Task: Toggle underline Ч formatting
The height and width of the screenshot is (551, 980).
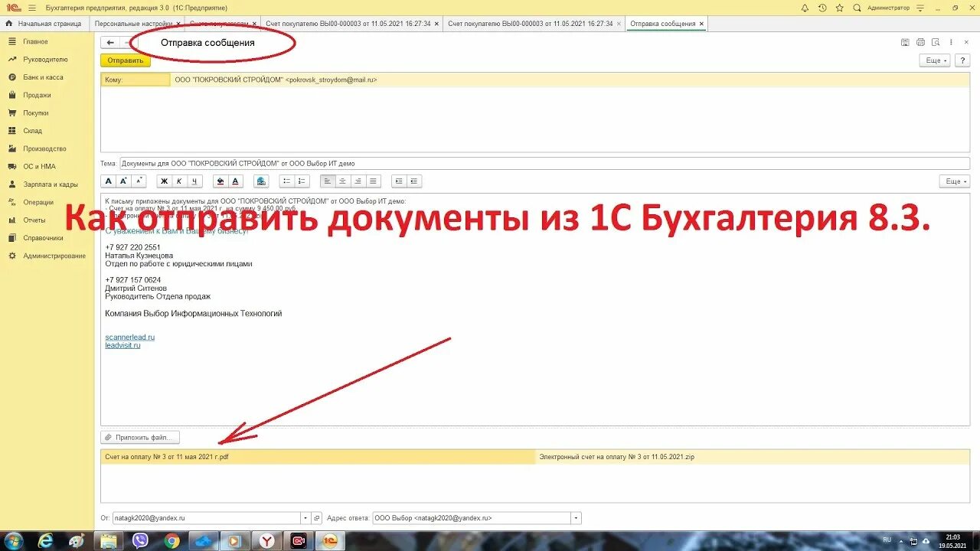Action: coord(194,181)
